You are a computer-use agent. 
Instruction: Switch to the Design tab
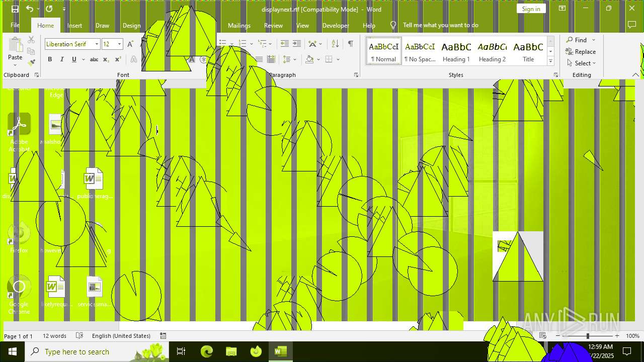(131, 25)
